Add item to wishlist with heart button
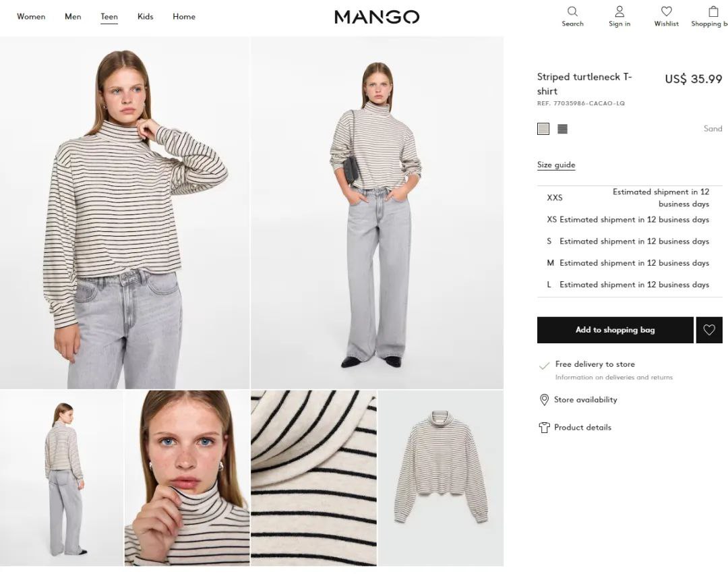The height and width of the screenshot is (574, 728). tap(709, 330)
